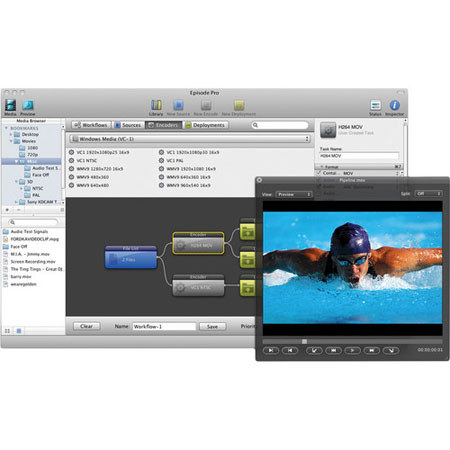
Task: Click the set in-point button in preview
Action: tap(314, 350)
